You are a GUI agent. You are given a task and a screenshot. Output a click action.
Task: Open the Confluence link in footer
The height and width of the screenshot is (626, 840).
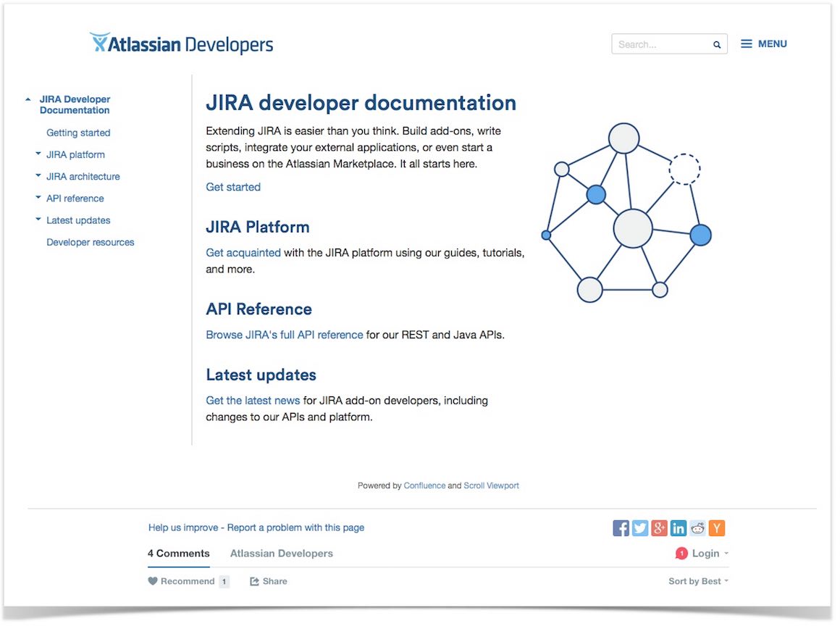tap(424, 485)
